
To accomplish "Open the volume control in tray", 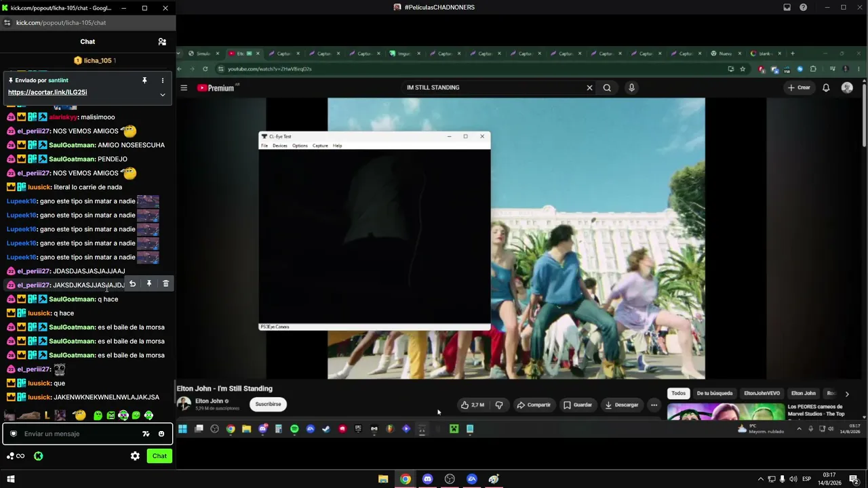I will pos(793,479).
